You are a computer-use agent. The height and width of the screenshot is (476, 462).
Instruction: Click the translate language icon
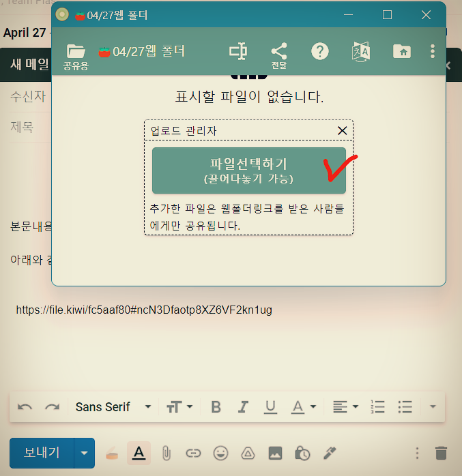point(360,51)
